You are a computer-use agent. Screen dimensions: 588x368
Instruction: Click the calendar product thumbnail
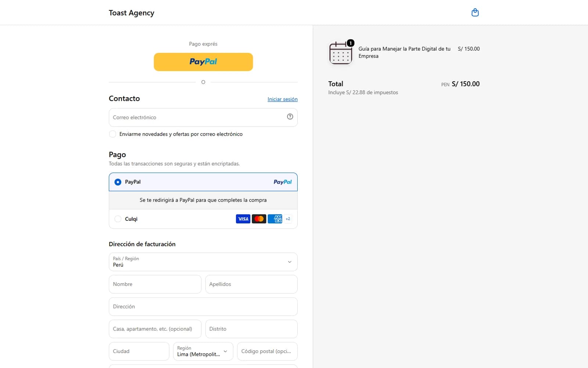(341, 53)
